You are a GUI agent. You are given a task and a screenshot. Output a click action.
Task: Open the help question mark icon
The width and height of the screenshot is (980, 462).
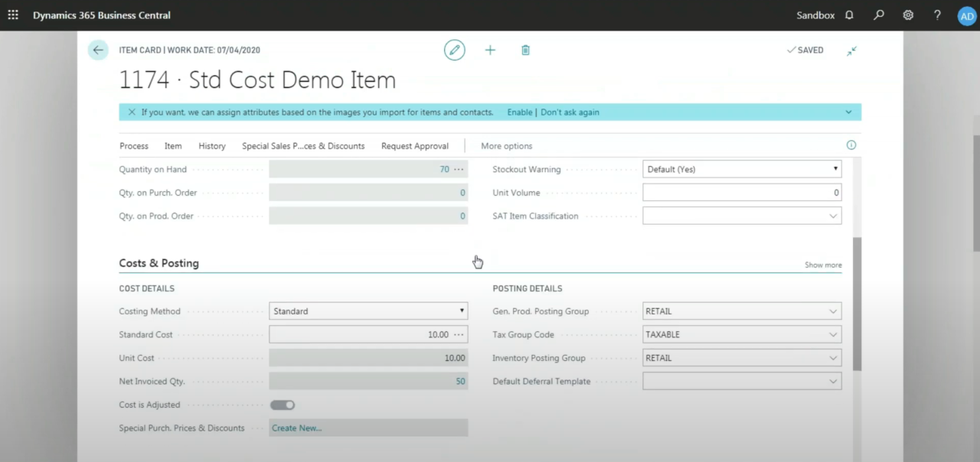click(x=937, y=15)
